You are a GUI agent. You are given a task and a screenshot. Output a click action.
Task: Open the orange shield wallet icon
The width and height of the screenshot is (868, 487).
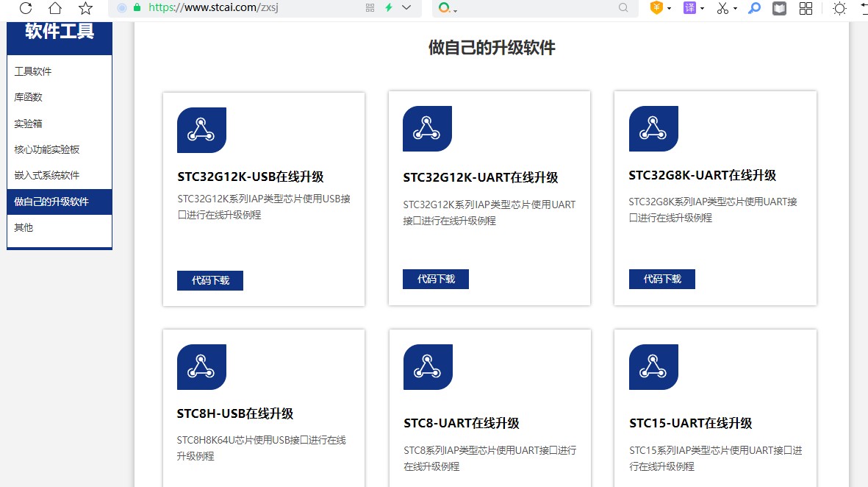coord(656,8)
